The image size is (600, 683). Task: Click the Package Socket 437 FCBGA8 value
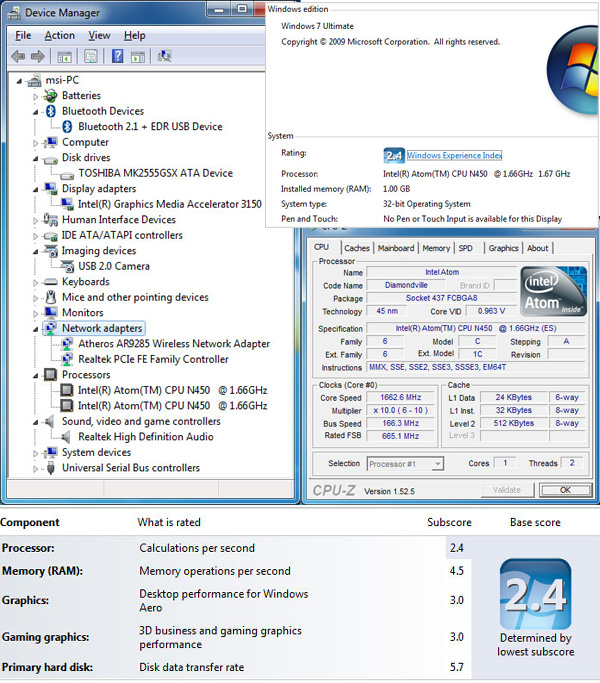point(441,298)
